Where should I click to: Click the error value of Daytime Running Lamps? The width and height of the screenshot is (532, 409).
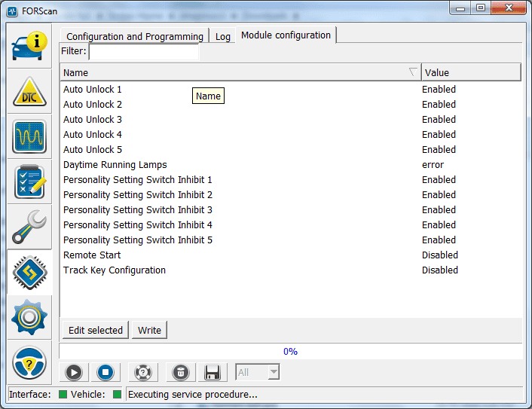pos(433,165)
